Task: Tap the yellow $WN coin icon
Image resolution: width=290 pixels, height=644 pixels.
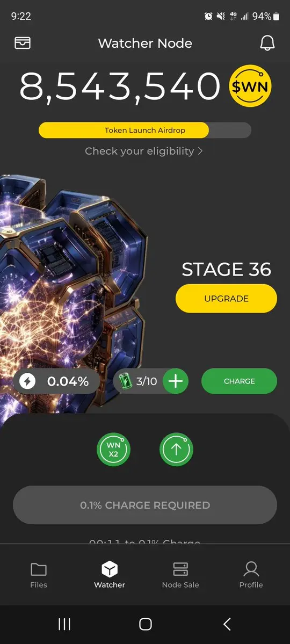Action: tap(250, 86)
